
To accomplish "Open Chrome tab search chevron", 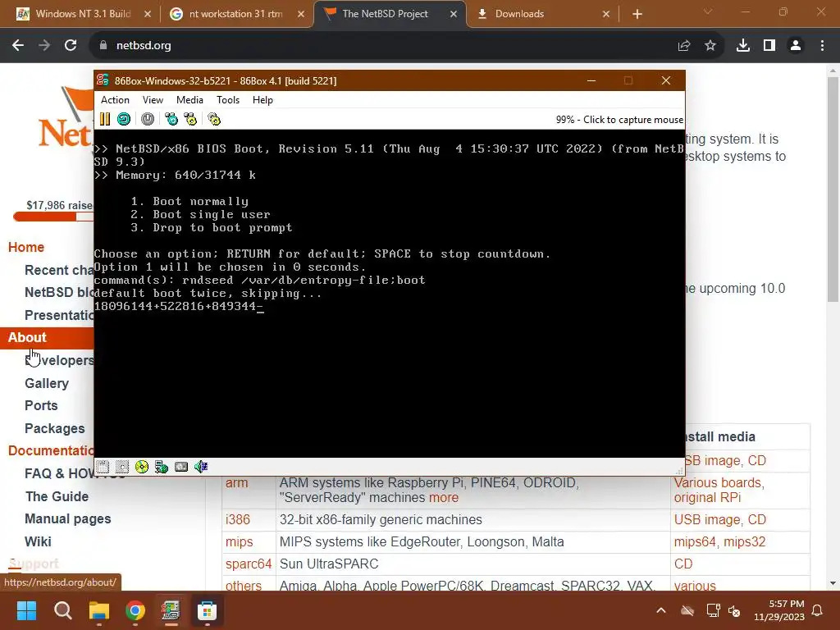I will click(x=708, y=11).
